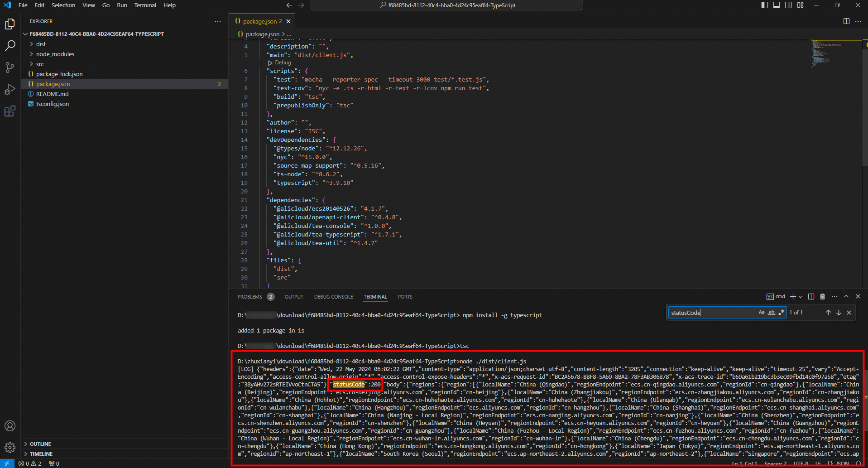The width and height of the screenshot is (868, 468).
Task: Go to next match in terminal find
Action: click(839, 313)
